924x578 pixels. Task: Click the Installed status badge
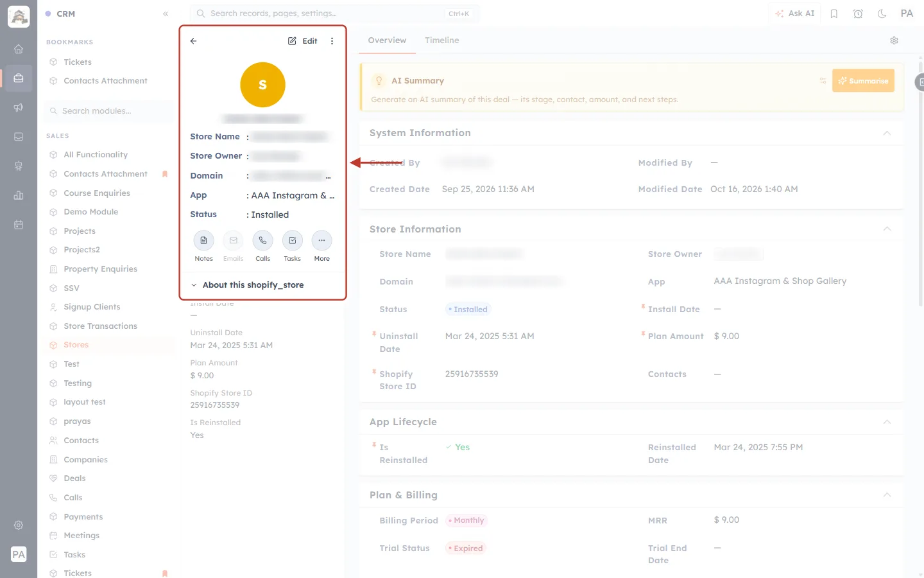468,310
